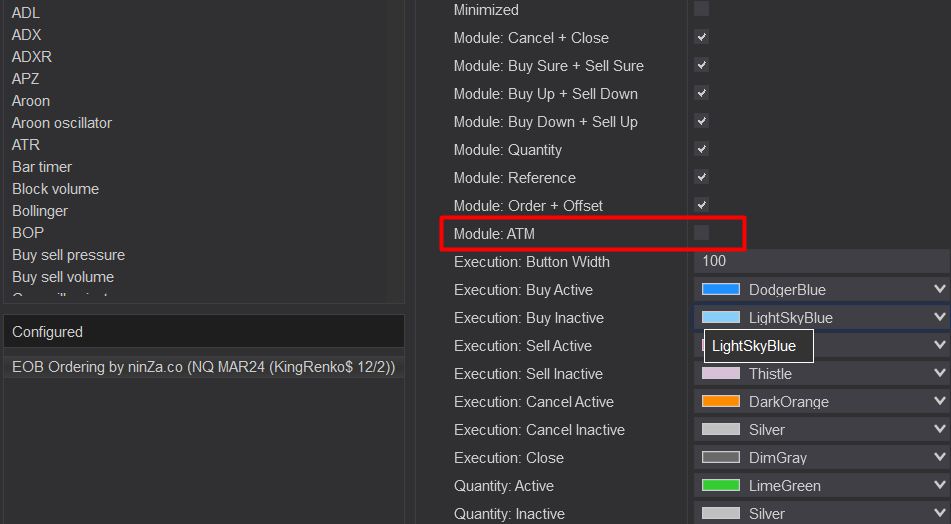The image size is (951, 524).
Task: Toggle the Minimized checkbox
Action: [x=702, y=9]
